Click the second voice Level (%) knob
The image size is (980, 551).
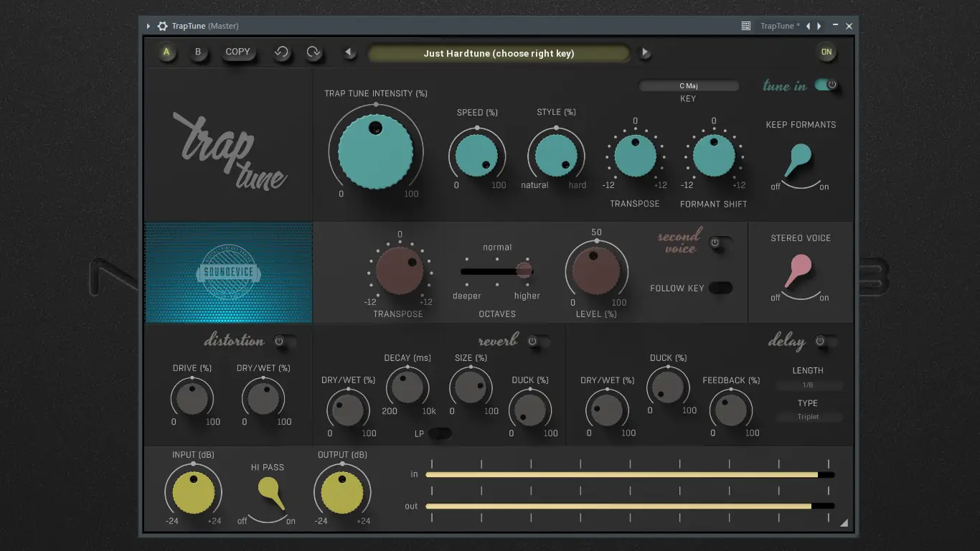pos(595,270)
